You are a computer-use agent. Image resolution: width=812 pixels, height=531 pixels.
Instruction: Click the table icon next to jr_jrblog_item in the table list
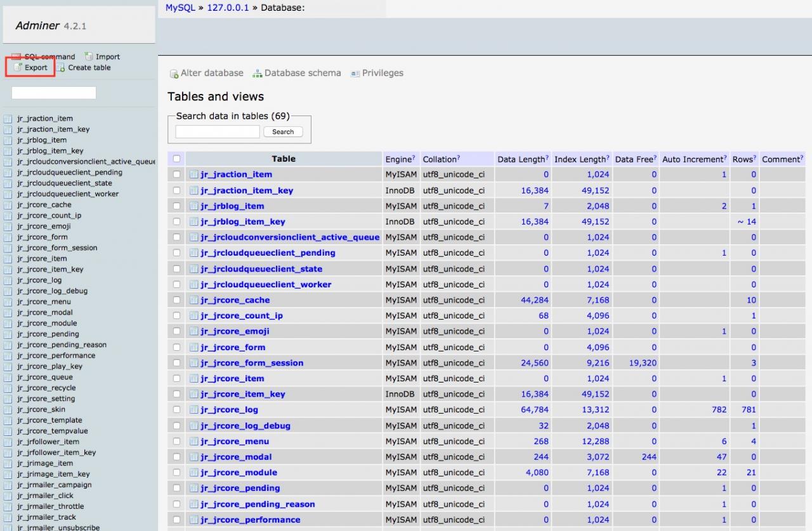point(194,206)
